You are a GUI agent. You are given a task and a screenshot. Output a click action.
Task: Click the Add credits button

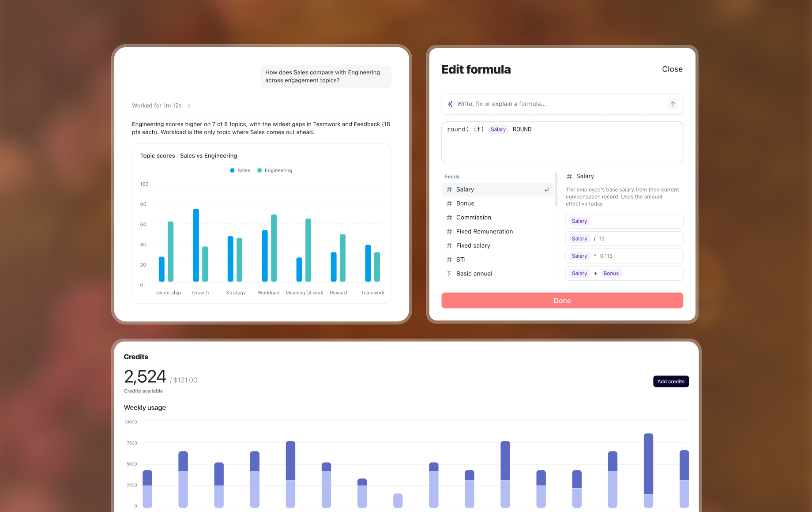[671, 381]
